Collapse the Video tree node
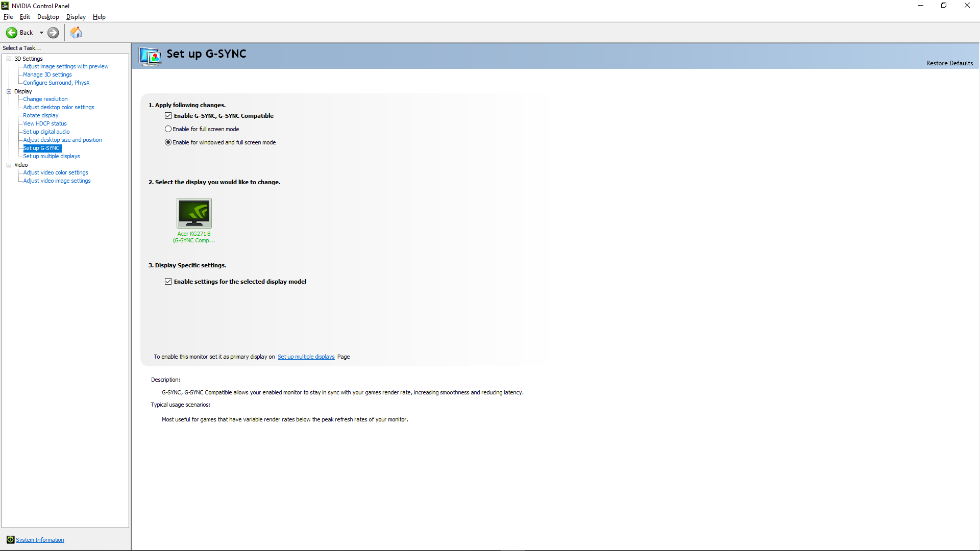This screenshot has height=551, width=980. click(9, 165)
